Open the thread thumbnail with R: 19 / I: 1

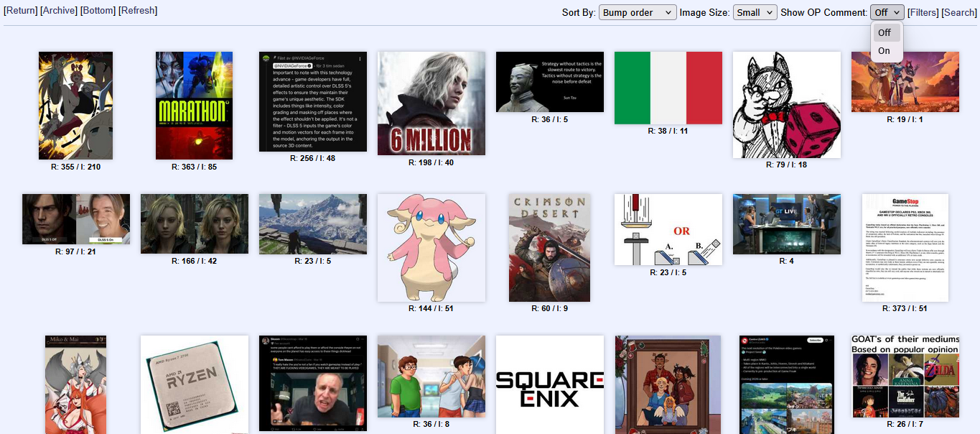(x=905, y=82)
